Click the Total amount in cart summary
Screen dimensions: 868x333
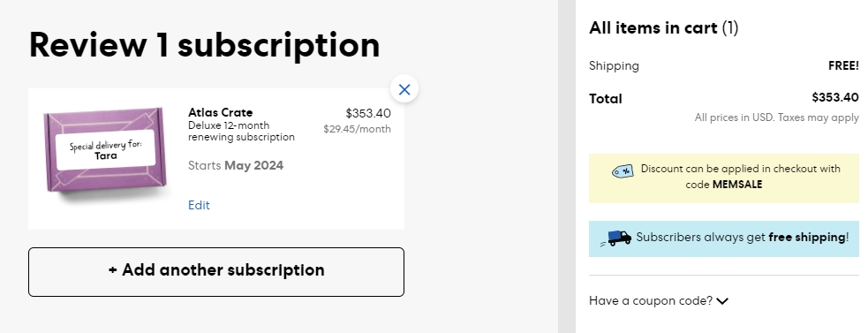(835, 97)
